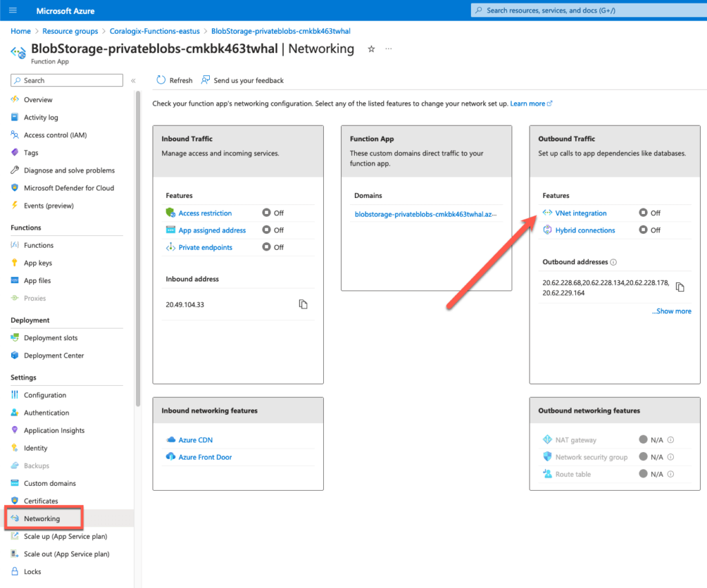The width and height of the screenshot is (707, 588).
Task: Open the Functions item under Functions section
Action: (x=39, y=245)
